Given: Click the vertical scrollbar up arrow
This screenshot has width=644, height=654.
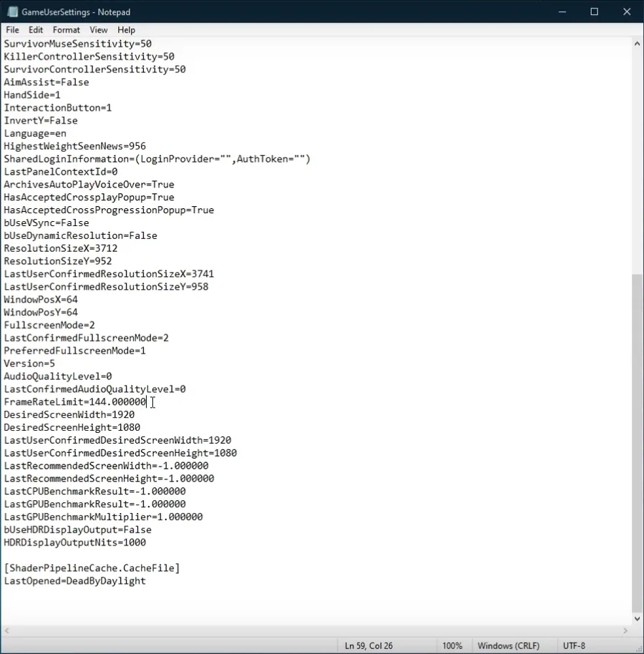Looking at the screenshot, I should pos(637,44).
